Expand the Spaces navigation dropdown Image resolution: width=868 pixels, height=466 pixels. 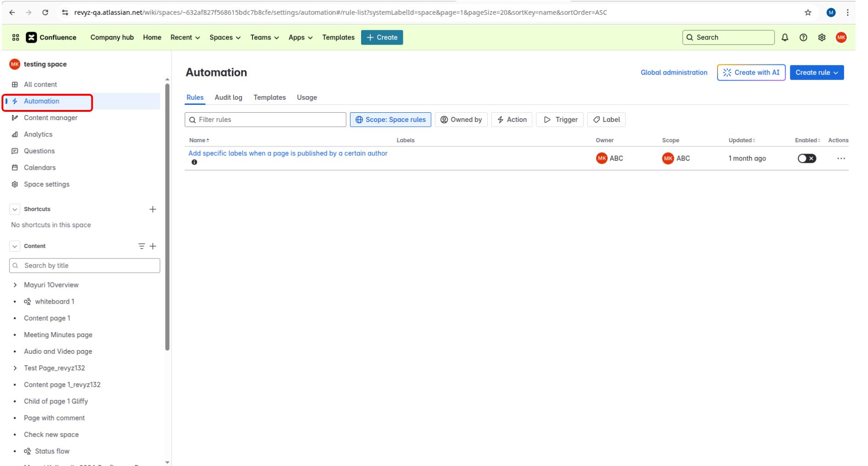[225, 37]
